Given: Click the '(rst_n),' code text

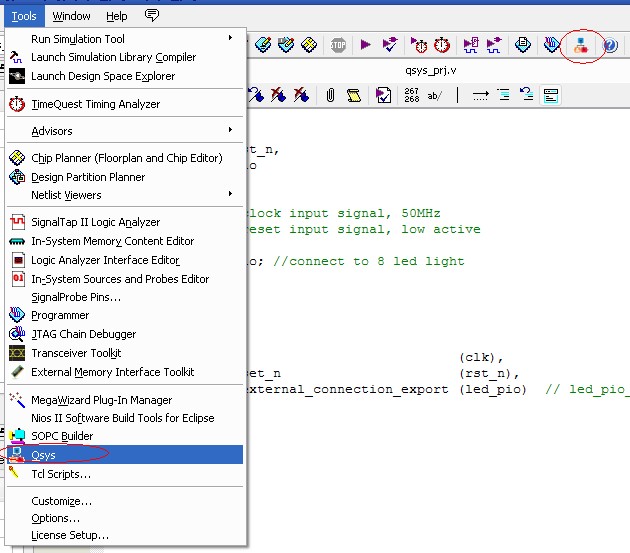Looking at the screenshot, I should (489, 374).
